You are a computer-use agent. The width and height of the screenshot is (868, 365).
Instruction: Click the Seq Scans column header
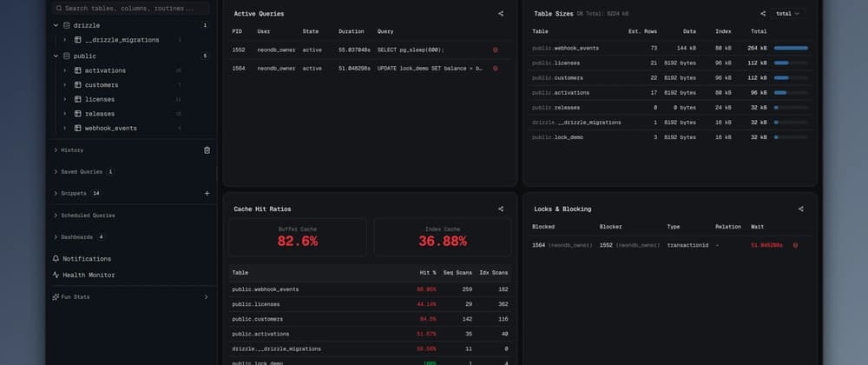point(457,273)
